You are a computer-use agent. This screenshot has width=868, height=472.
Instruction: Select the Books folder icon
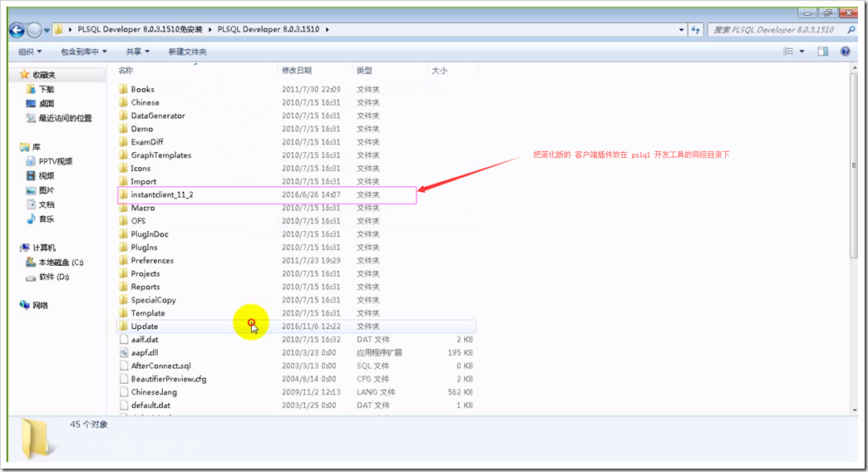(123, 89)
